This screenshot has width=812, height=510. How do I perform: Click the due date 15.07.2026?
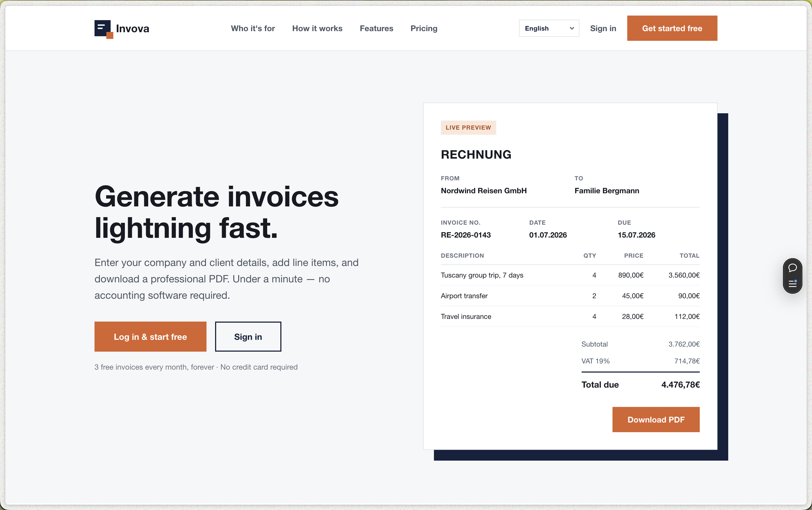(636, 235)
